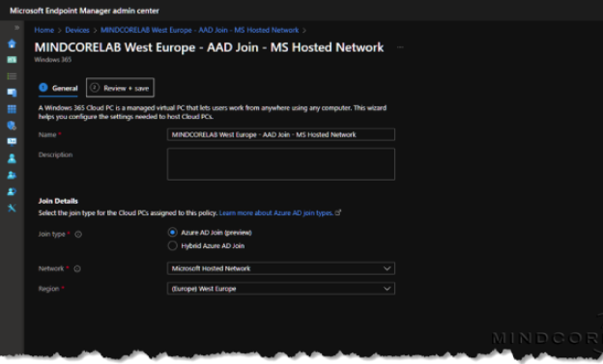Click Microsoft Endpoint Manager admin center title
This screenshot has width=603, height=364.
pos(84,11)
